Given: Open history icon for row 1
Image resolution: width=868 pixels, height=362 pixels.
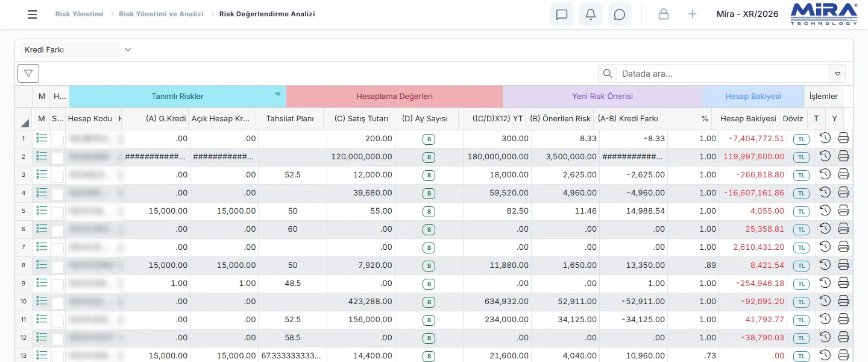Looking at the screenshot, I should point(825,138).
